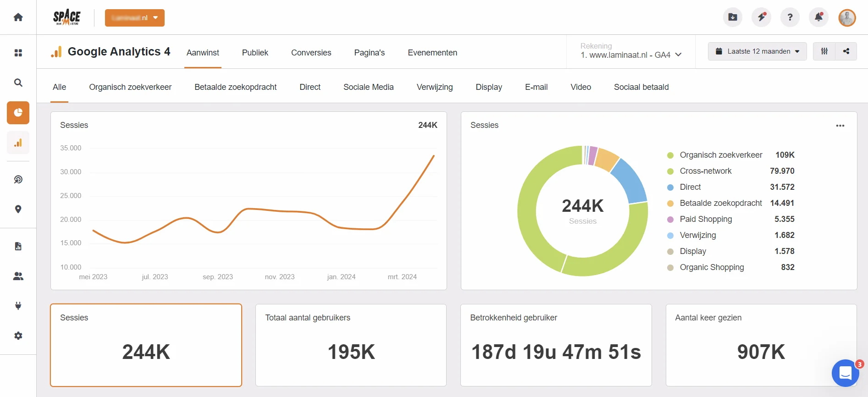Screen dimensions: 868x397
Task: Select the Betrokkenheid gebruiker card
Action: [x=556, y=345]
